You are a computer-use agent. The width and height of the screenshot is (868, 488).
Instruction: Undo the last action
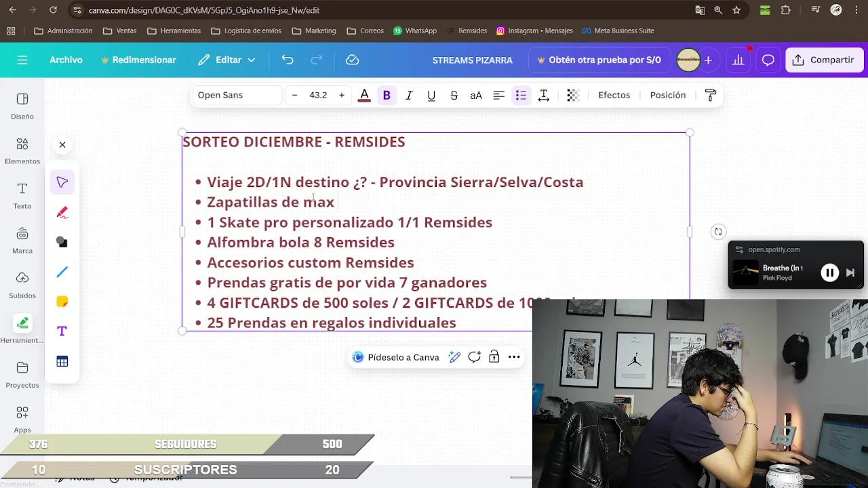(x=288, y=60)
